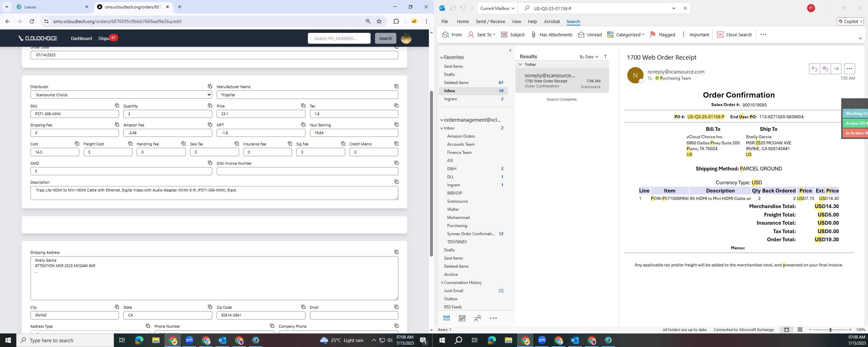Open Dashboard in CloudChoice nav
868x347 pixels.
tap(81, 38)
